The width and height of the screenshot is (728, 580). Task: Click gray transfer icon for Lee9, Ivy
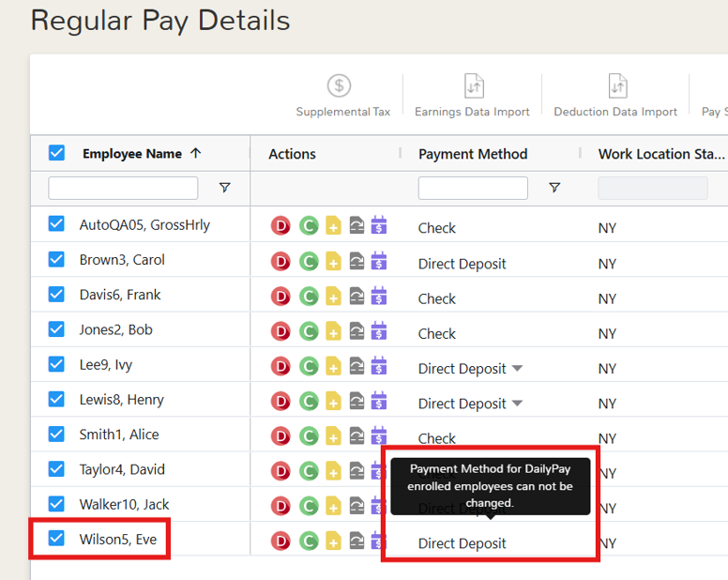(x=356, y=366)
